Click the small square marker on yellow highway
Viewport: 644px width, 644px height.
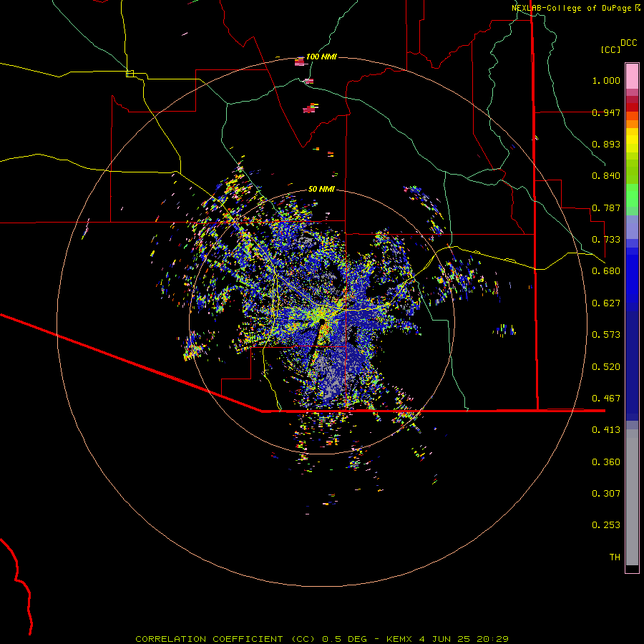[130, 74]
